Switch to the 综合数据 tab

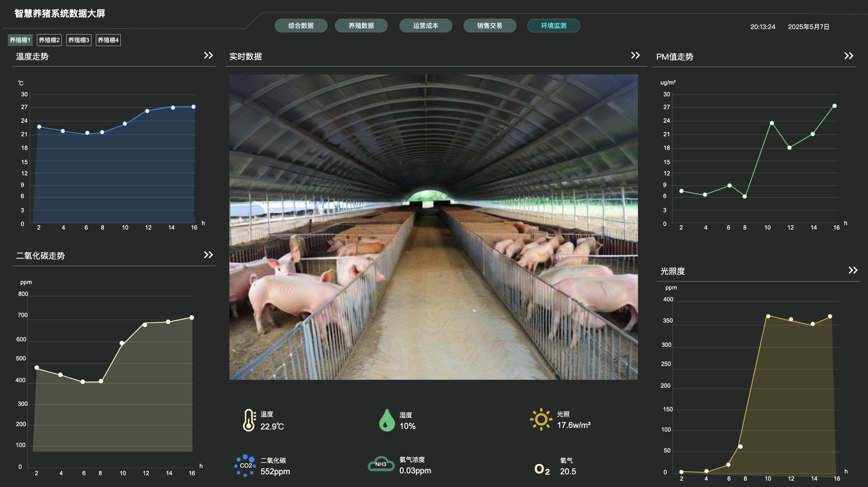click(x=301, y=26)
